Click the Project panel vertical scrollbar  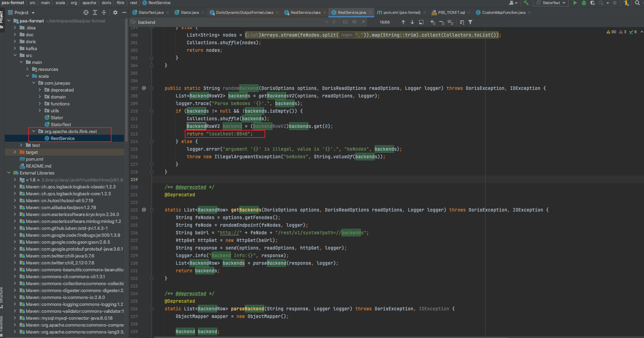click(126, 79)
